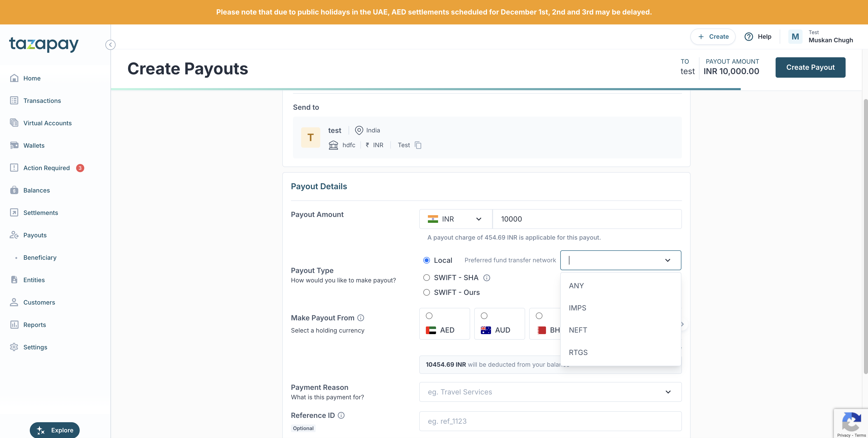This screenshot has height=438, width=868.
Task: Expand the Payment Reason dropdown
Action: click(550, 392)
